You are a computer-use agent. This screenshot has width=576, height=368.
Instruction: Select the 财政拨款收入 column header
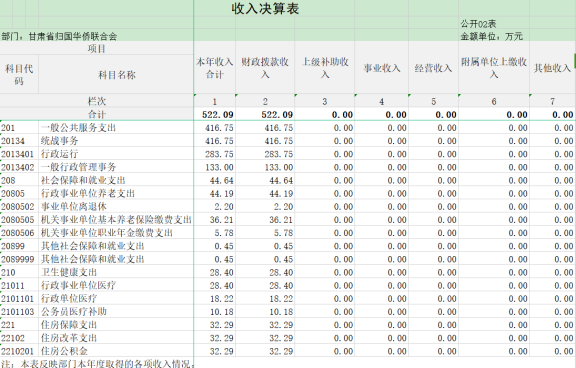point(265,68)
